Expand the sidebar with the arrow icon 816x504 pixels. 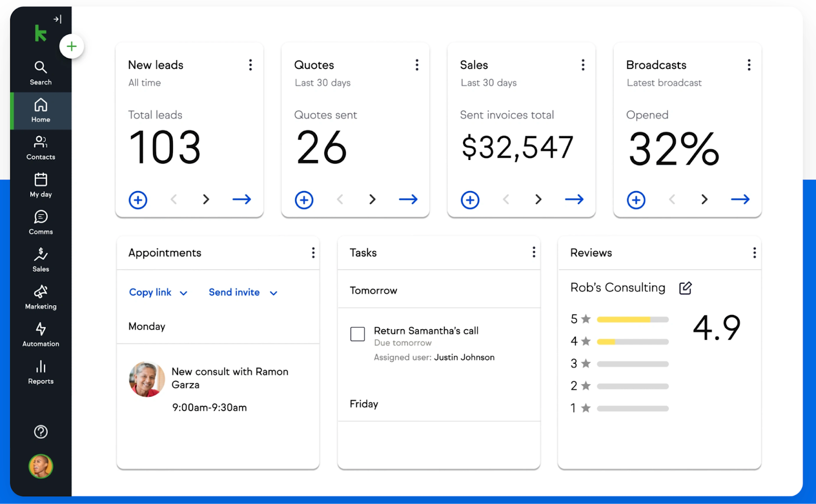(58, 19)
